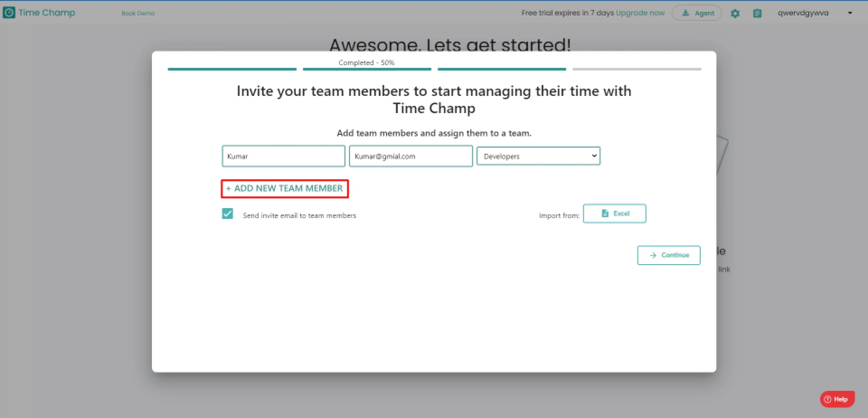Image resolution: width=868 pixels, height=418 pixels.
Task: Expand the qwervdgywva account dropdown arrow
Action: (850, 13)
